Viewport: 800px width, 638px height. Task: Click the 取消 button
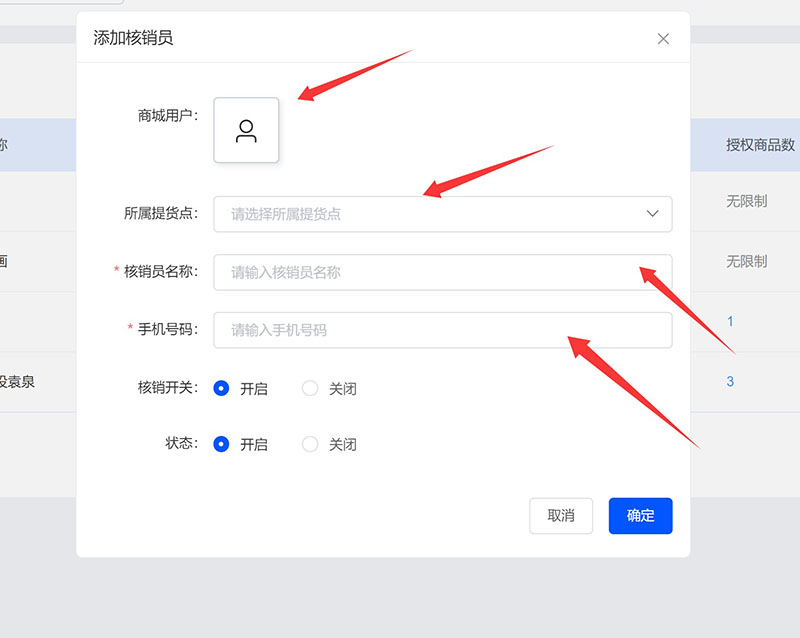[x=561, y=516]
